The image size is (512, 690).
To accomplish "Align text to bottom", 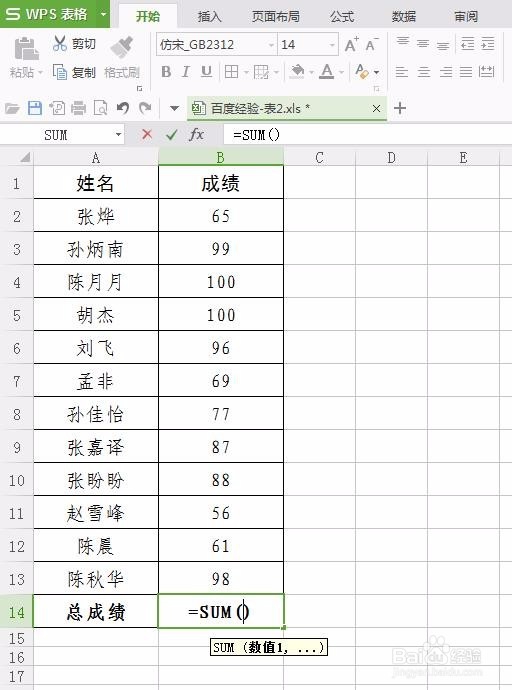I will point(443,44).
